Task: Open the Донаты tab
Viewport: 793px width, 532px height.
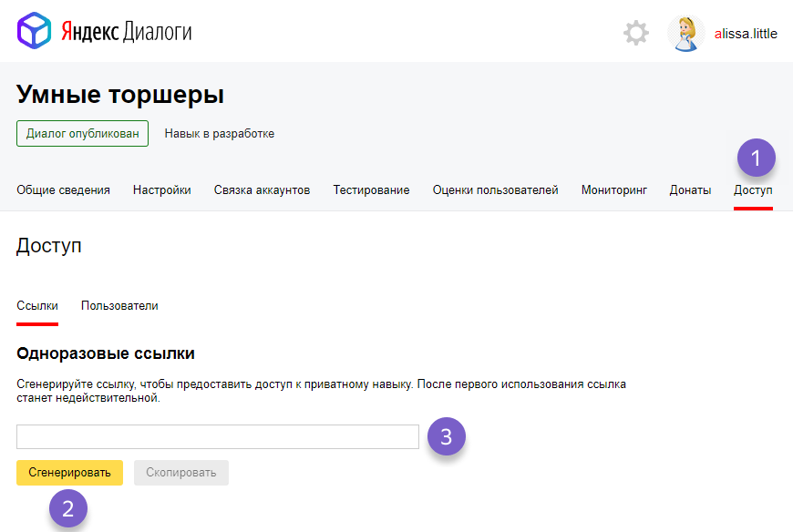Action: coord(691,190)
